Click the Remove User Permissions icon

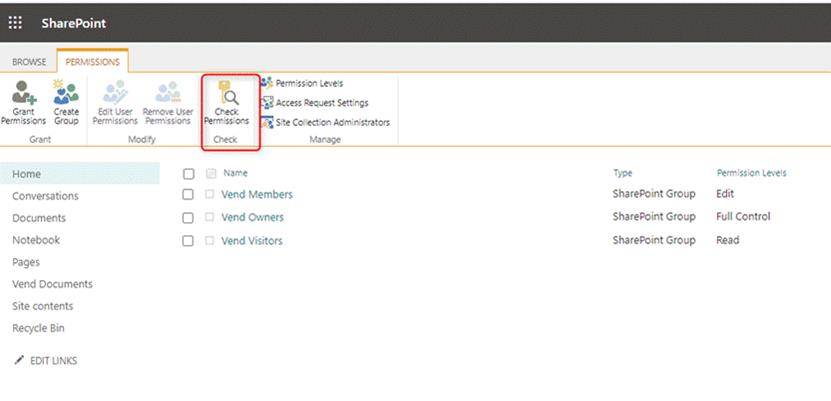click(x=168, y=92)
